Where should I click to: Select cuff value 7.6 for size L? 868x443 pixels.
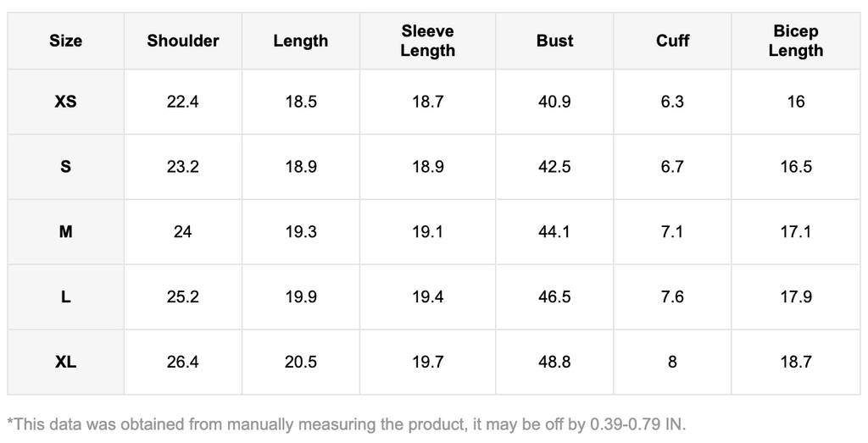(x=672, y=297)
